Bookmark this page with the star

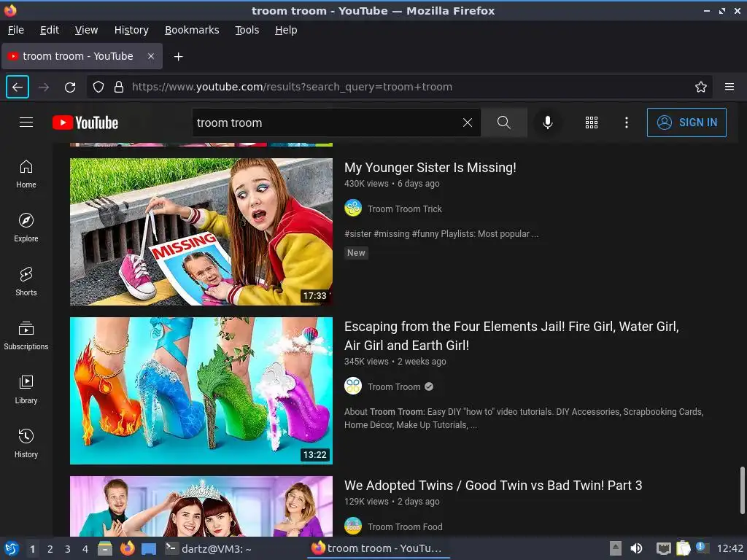[x=701, y=87]
